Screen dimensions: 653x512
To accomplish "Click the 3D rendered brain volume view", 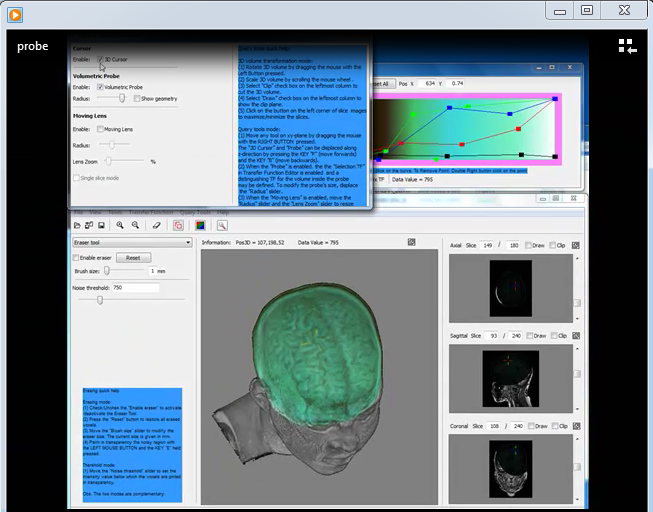I will click(x=319, y=377).
